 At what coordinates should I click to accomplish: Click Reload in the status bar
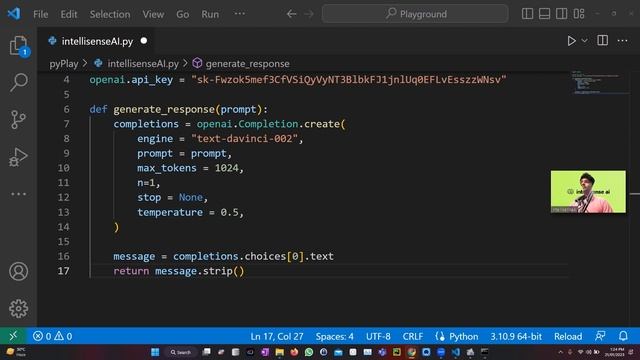568,336
